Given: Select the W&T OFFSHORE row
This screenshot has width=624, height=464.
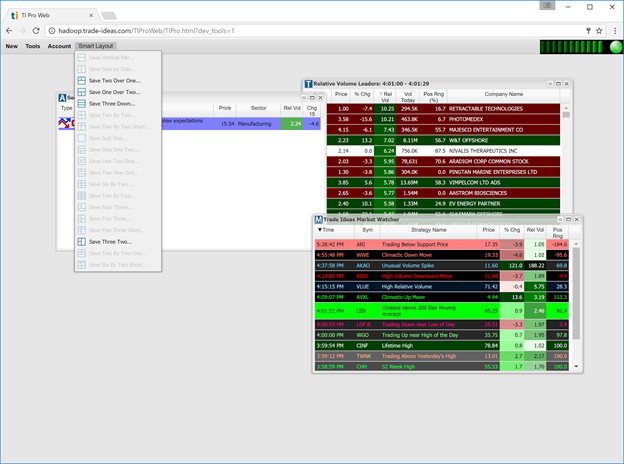Looking at the screenshot, I should tap(443, 140).
